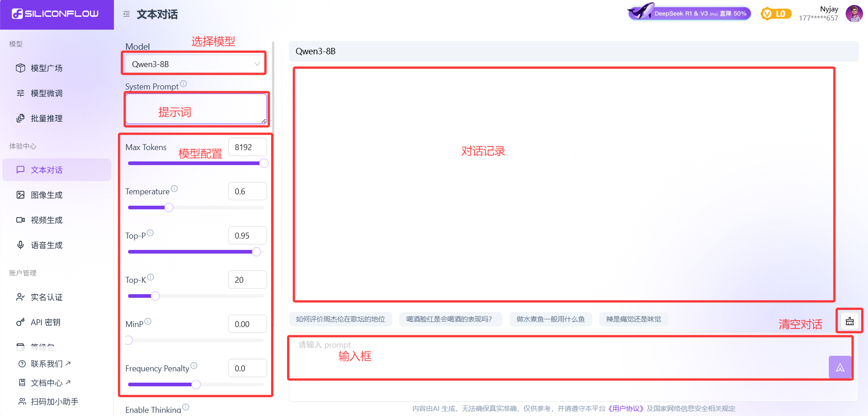Viewport: 868px width, 416px height.
Task: Send the prompt with the purple arrow button
Action: (x=840, y=367)
